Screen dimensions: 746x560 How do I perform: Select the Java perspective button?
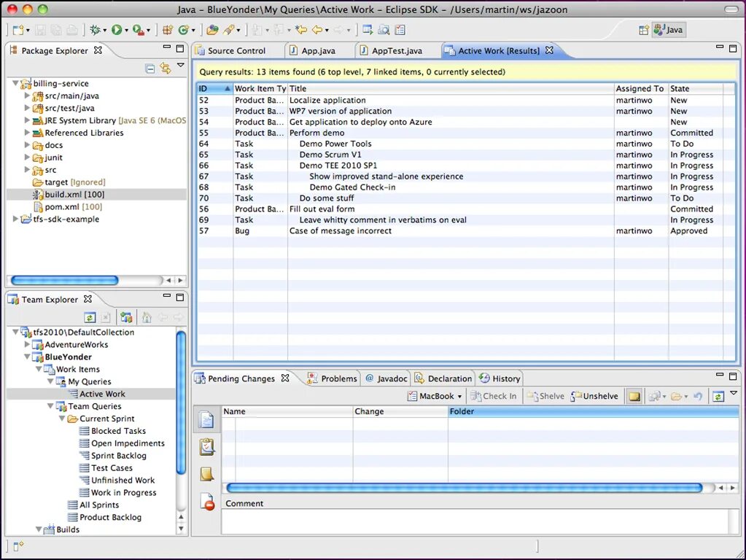[669, 30]
